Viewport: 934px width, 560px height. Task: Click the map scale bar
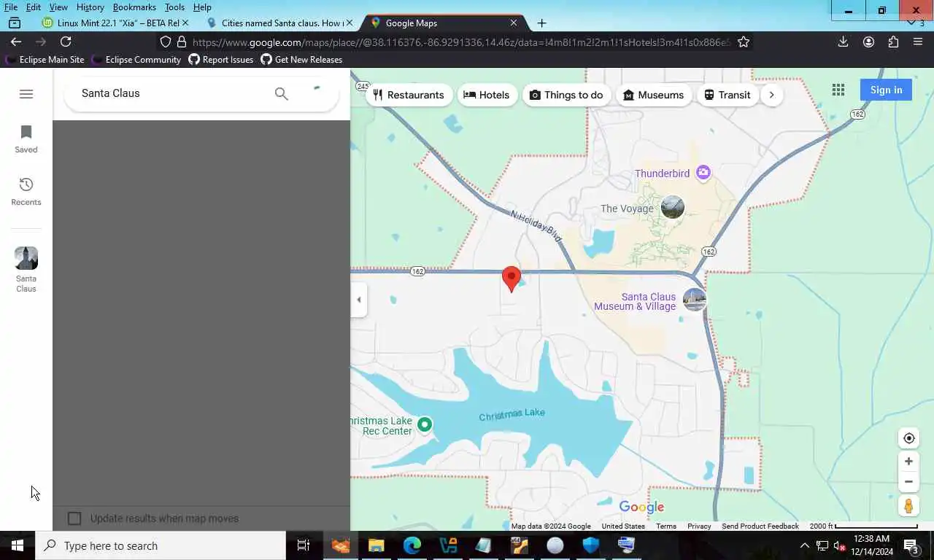click(863, 526)
